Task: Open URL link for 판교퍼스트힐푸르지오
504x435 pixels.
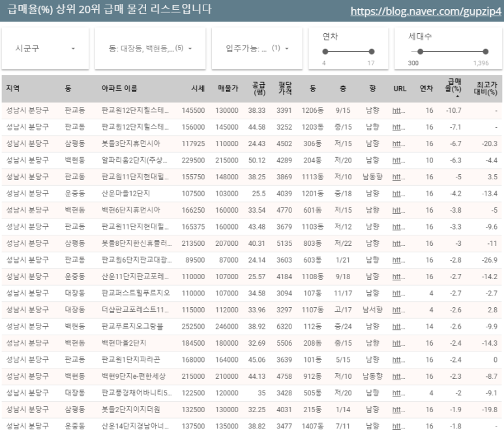Action: pyautogui.click(x=398, y=293)
